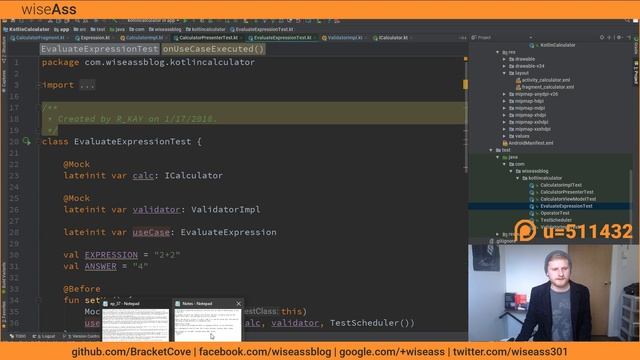
Task: Click the scroll-from-source target icon in Project panel
Action: (602, 38)
